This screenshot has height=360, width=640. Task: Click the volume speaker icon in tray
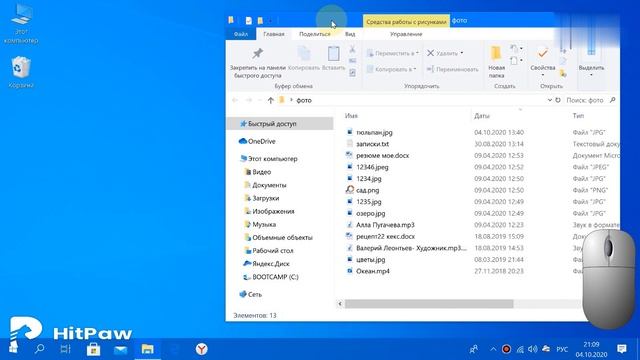point(532,349)
